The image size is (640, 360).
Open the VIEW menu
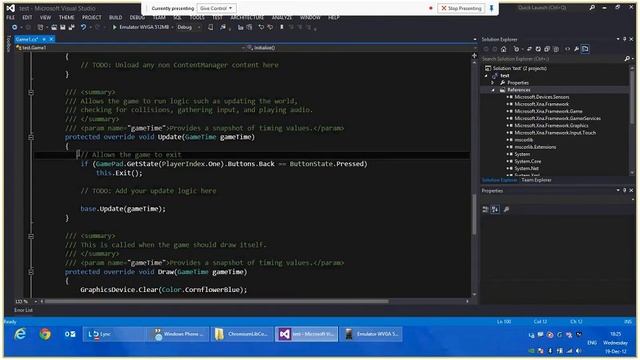[45, 18]
